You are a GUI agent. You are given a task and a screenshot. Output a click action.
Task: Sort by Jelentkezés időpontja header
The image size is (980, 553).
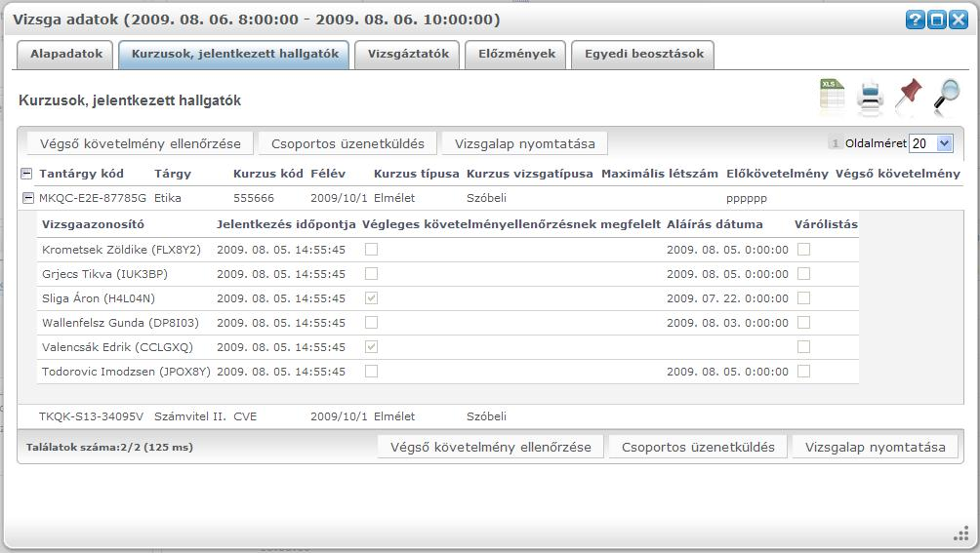pos(286,224)
